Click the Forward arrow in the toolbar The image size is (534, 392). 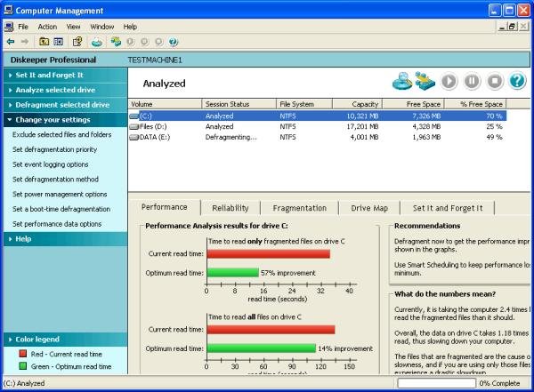(x=25, y=42)
